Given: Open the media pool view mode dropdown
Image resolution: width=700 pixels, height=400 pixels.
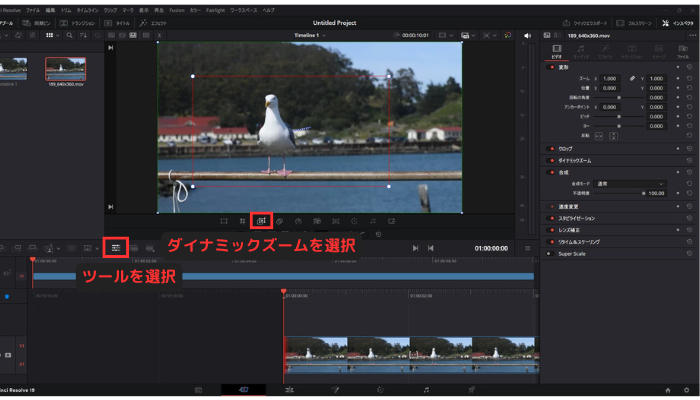Looking at the screenshot, I should [x=53, y=35].
